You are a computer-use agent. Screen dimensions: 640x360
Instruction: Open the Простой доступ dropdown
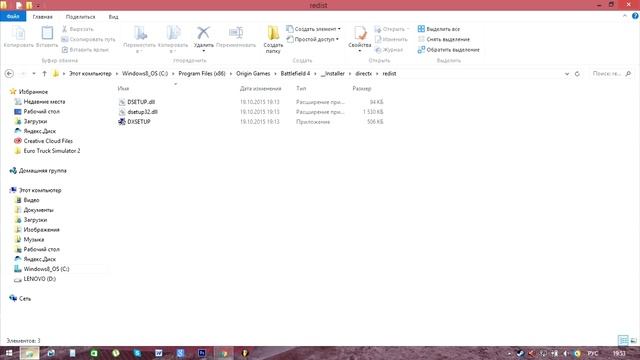pos(313,39)
